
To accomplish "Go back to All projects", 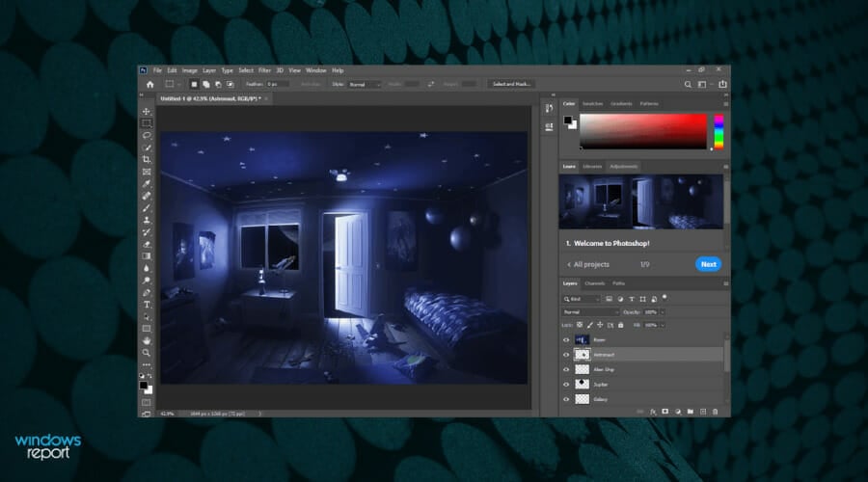I will [x=588, y=264].
